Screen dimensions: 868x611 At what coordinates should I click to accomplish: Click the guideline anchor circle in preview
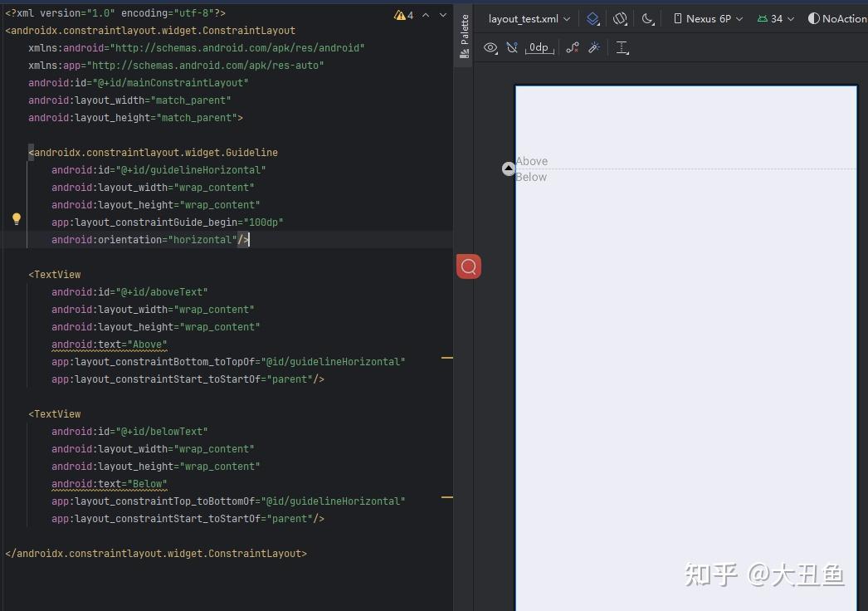coord(508,168)
